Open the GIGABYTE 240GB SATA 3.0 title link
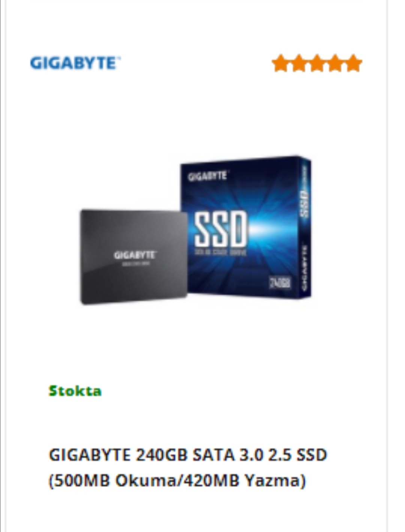This screenshot has width=405, height=532. [x=188, y=455]
